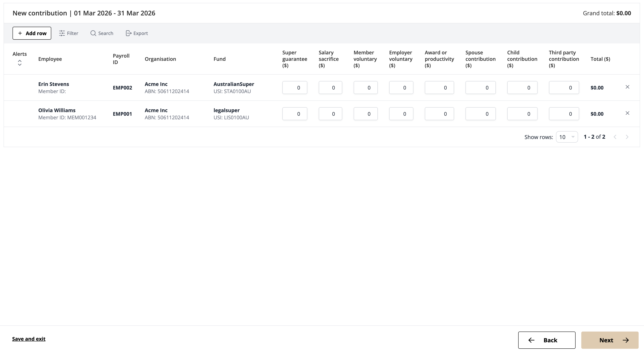Open Show rows dropdown

click(567, 137)
